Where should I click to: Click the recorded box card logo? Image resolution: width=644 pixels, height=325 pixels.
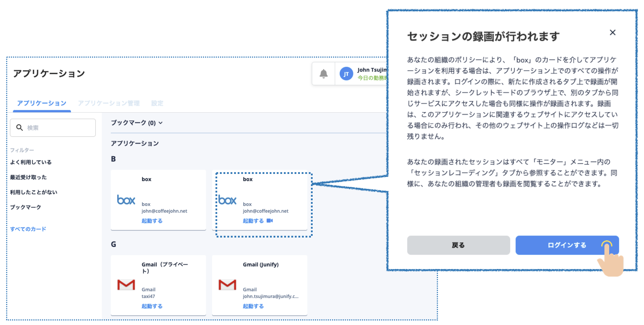pyautogui.click(x=227, y=200)
